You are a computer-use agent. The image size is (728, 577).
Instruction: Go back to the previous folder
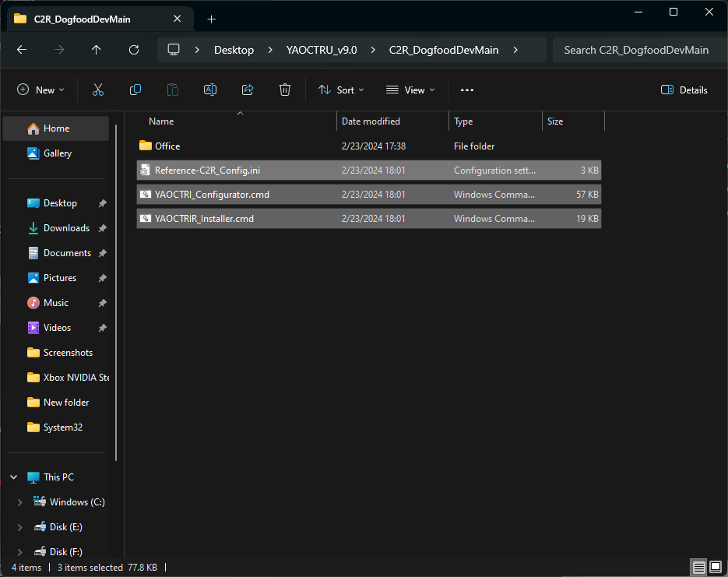21,49
